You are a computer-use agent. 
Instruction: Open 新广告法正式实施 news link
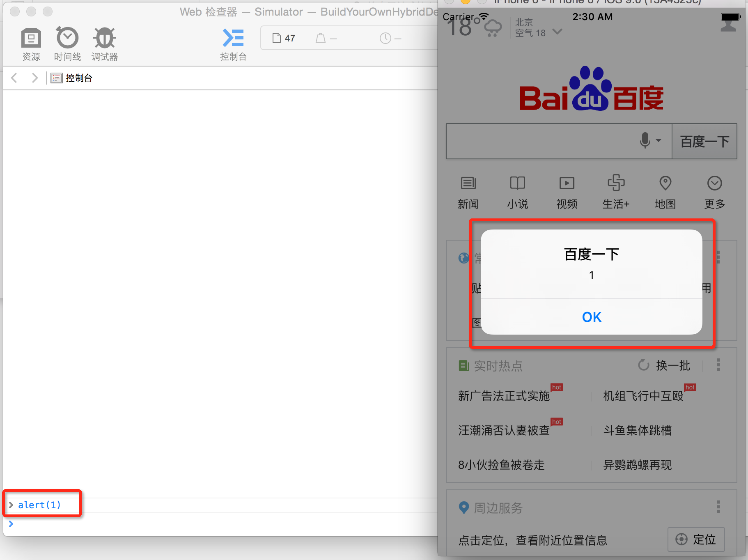[504, 396]
